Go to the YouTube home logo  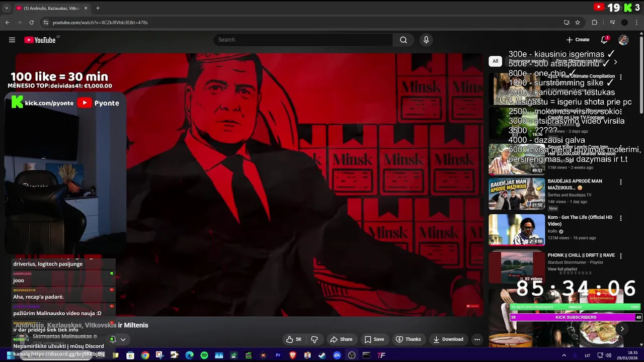(x=40, y=40)
